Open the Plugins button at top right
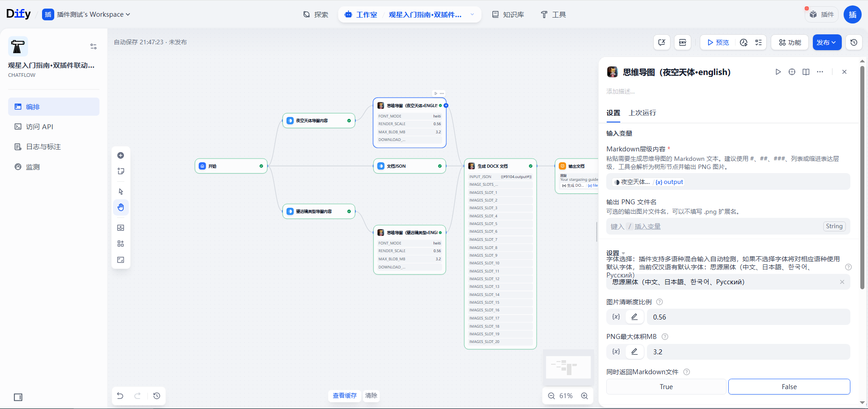This screenshot has width=868, height=409. [821, 14]
